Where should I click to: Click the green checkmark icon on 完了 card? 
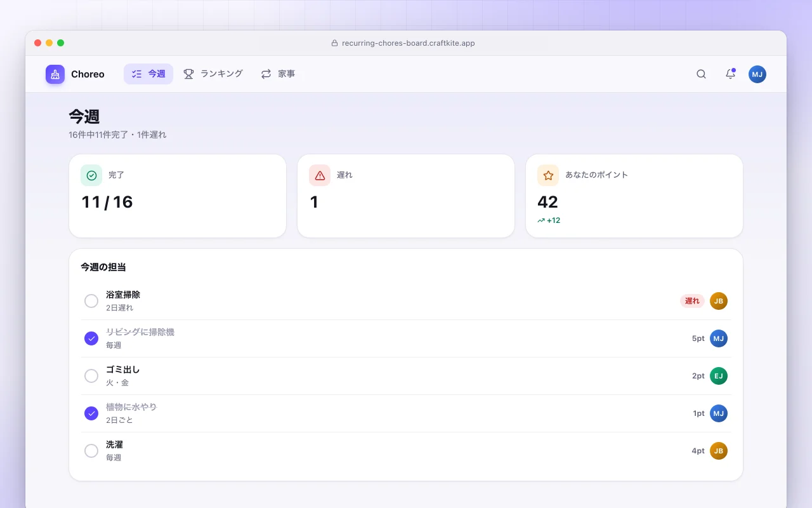pos(91,175)
